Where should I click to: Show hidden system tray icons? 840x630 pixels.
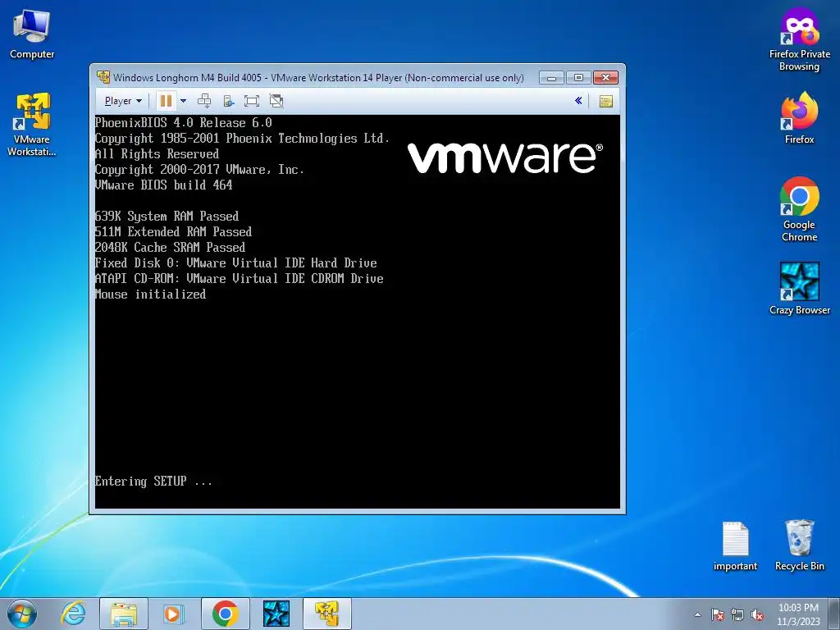click(x=697, y=614)
